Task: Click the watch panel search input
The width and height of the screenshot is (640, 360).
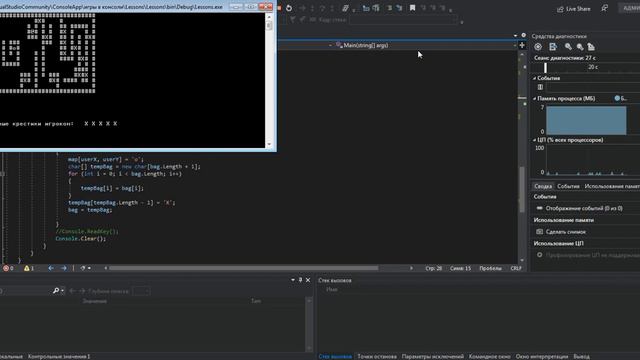Action: [25, 291]
